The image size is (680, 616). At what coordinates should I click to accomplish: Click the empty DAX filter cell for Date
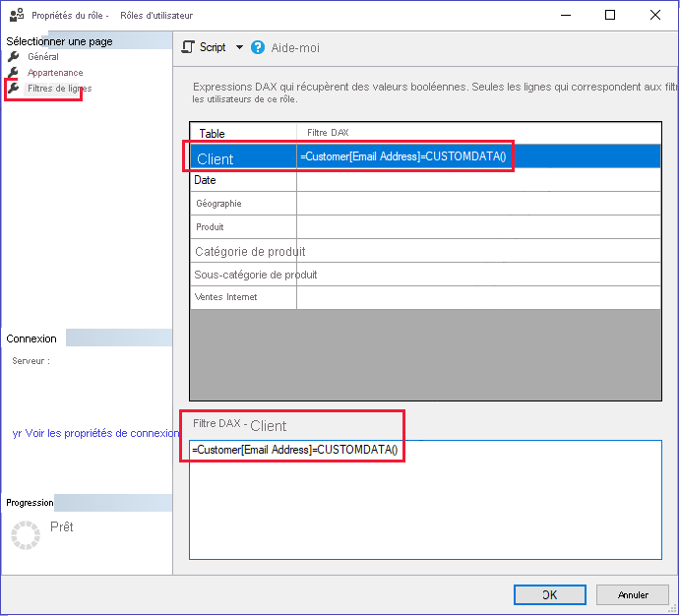click(478, 180)
